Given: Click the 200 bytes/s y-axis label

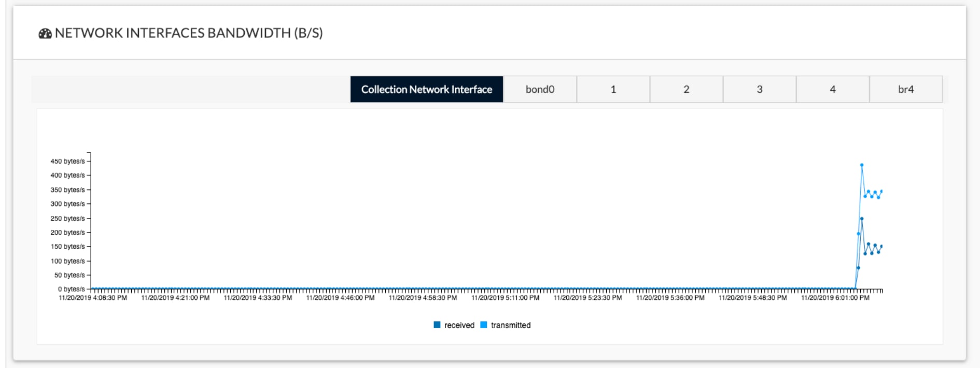Looking at the screenshot, I should (67, 233).
